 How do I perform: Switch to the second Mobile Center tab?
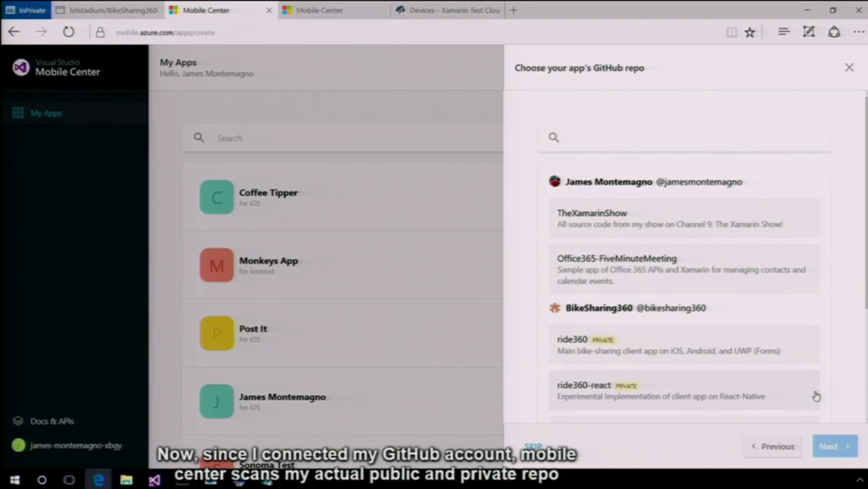(x=334, y=10)
